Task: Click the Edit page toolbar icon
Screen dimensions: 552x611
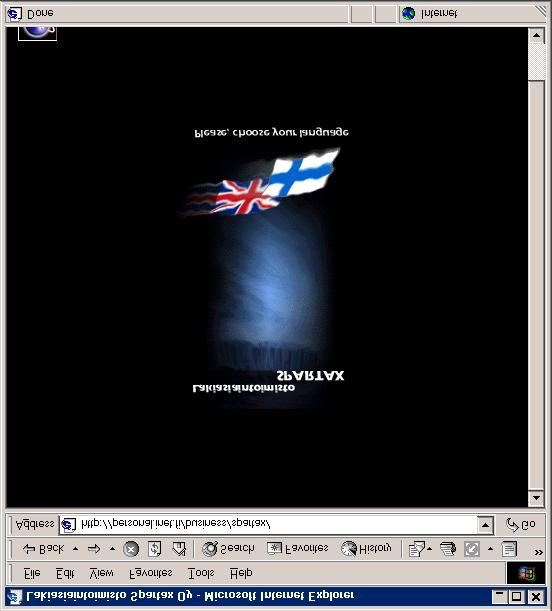Action: pyautogui.click(x=472, y=549)
